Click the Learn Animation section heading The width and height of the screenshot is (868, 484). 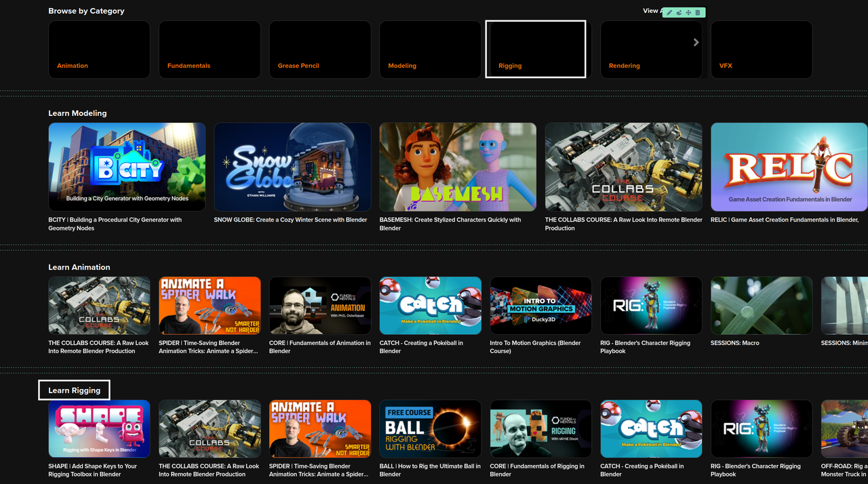click(x=79, y=267)
